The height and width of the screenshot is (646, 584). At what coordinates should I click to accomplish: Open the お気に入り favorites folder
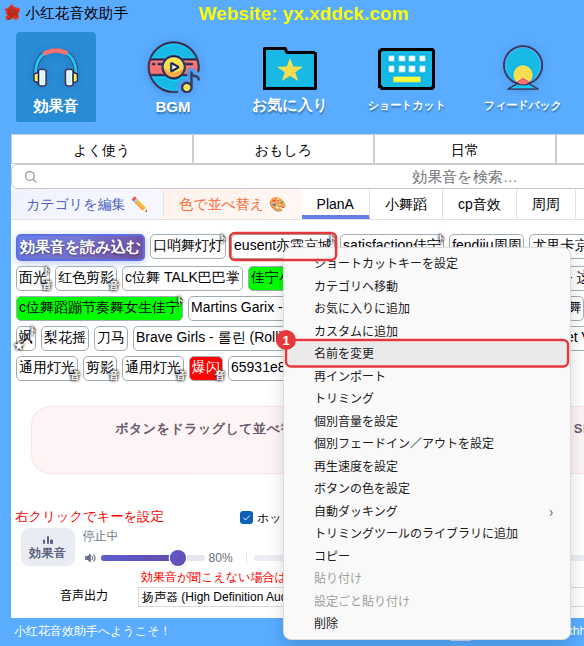pos(290,80)
